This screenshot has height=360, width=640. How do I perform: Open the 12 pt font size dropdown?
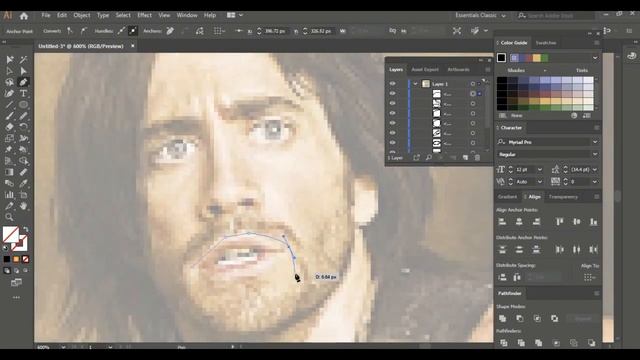pyautogui.click(x=540, y=169)
